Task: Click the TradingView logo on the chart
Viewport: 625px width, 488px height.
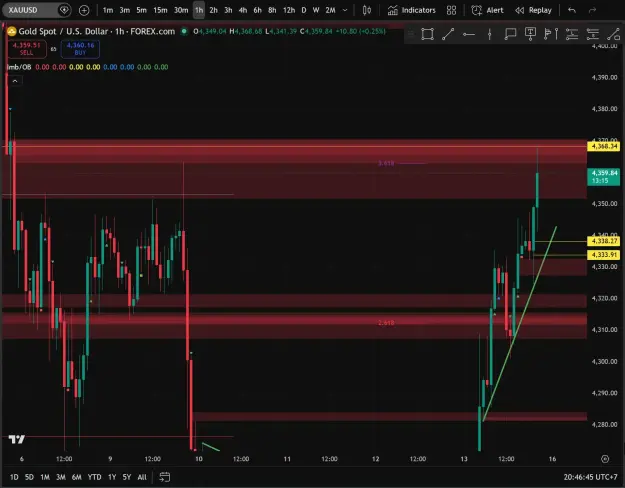Action: click(x=17, y=439)
